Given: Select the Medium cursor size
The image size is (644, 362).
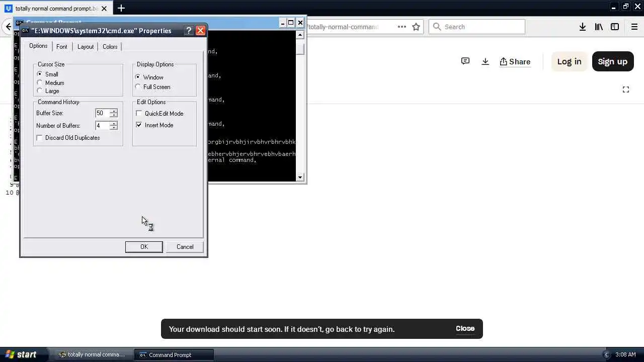Looking at the screenshot, I should point(40,82).
